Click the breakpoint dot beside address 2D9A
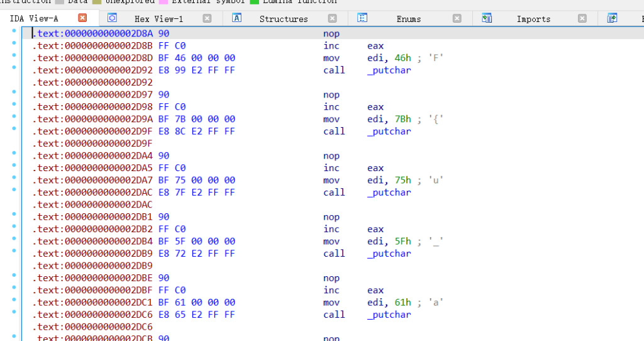This screenshot has width=644, height=341. 14,119
